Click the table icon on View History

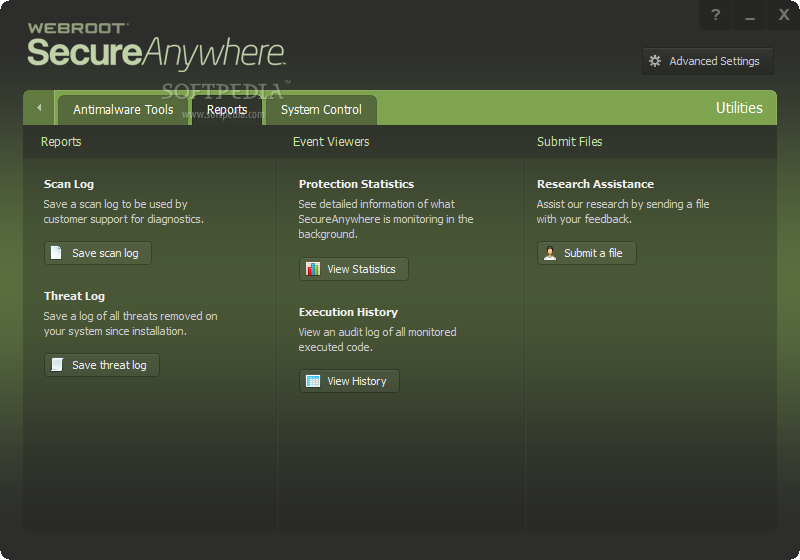coord(313,381)
